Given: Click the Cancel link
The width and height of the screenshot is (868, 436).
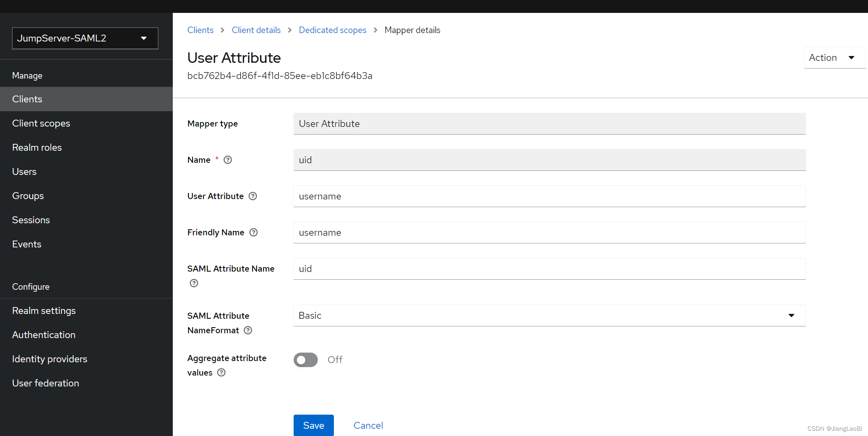Looking at the screenshot, I should pos(368,425).
